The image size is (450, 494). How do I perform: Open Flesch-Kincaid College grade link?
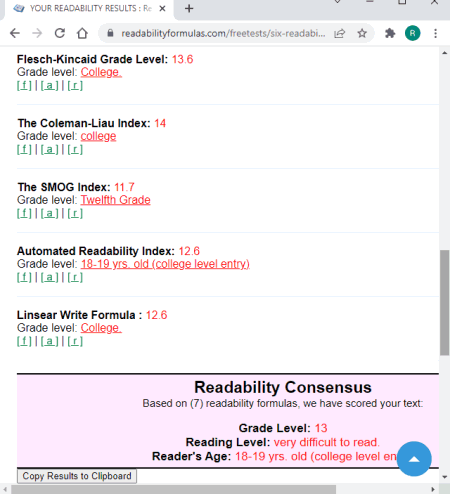[x=101, y=72]
